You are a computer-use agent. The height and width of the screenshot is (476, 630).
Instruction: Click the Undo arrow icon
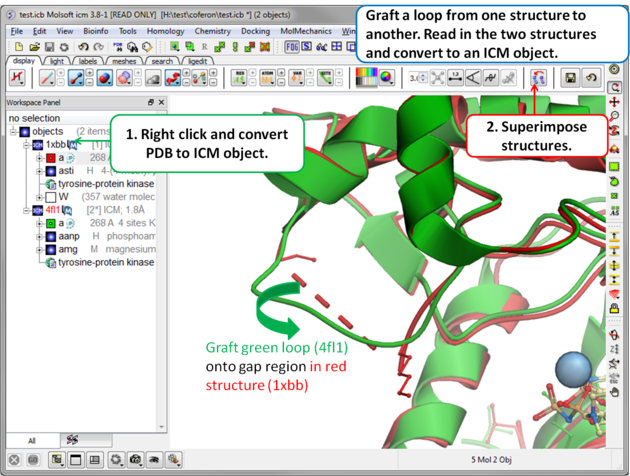pyautogui.click(x=83, y=47)
